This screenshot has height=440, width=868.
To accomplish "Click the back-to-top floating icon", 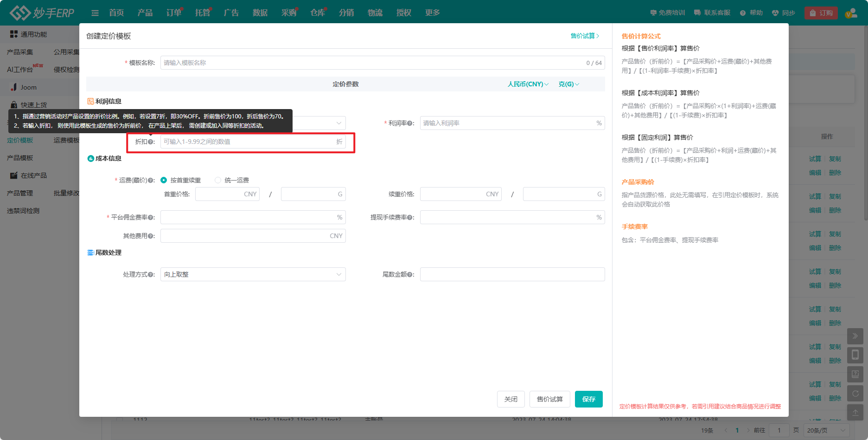I will (855, 412).
